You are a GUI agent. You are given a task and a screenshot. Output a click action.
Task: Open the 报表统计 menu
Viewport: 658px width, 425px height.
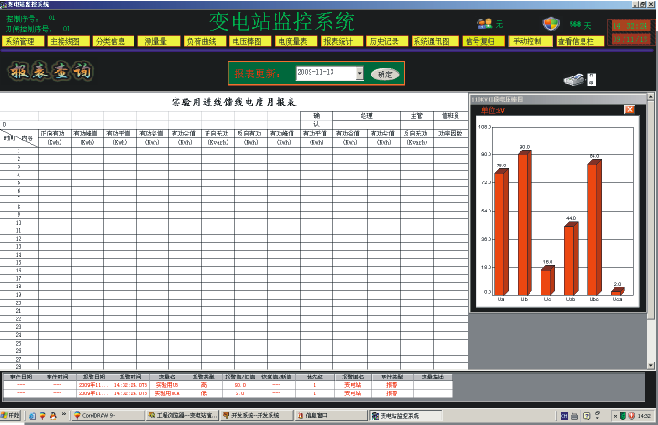(339, 42)
